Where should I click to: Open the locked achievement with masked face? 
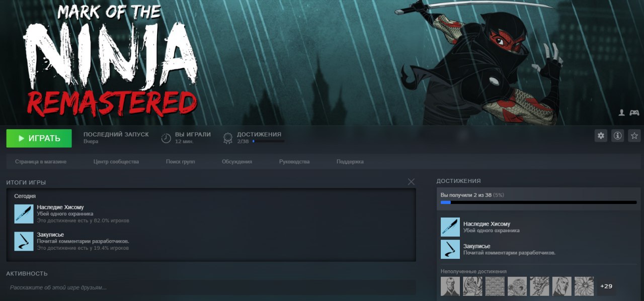[x=472, y=286]
